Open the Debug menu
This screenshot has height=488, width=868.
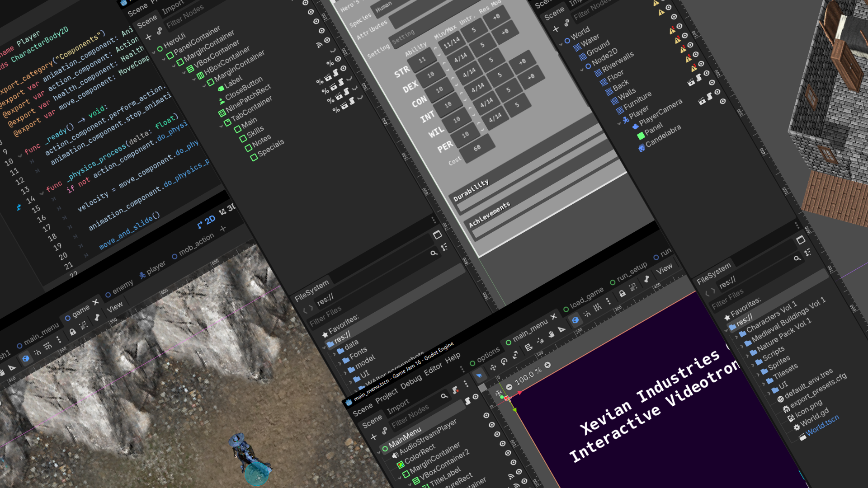pos(410,383)
